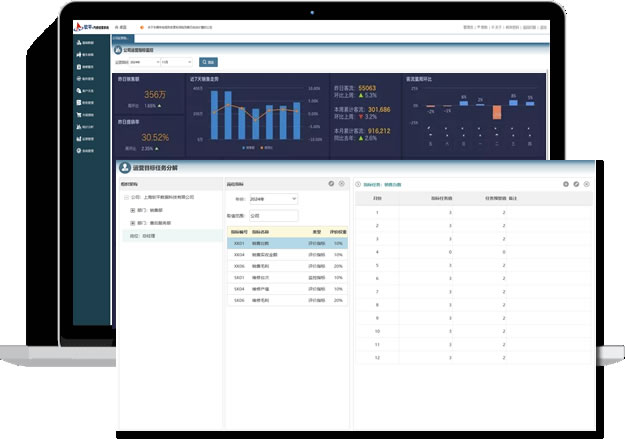Click the edit icon in the 岗位指标 panel header
The height and width of the screenshot is (439, 625).
click(331, 184)
